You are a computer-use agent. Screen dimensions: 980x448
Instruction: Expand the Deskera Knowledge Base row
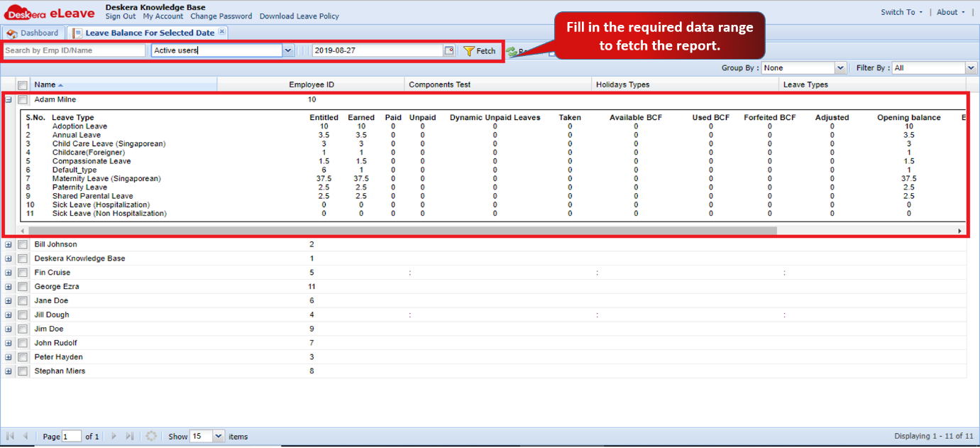[x=9, y=259]
